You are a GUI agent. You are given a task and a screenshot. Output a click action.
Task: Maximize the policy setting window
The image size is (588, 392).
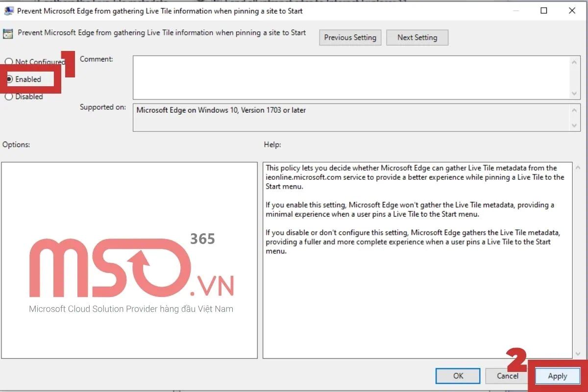[544, 11]
